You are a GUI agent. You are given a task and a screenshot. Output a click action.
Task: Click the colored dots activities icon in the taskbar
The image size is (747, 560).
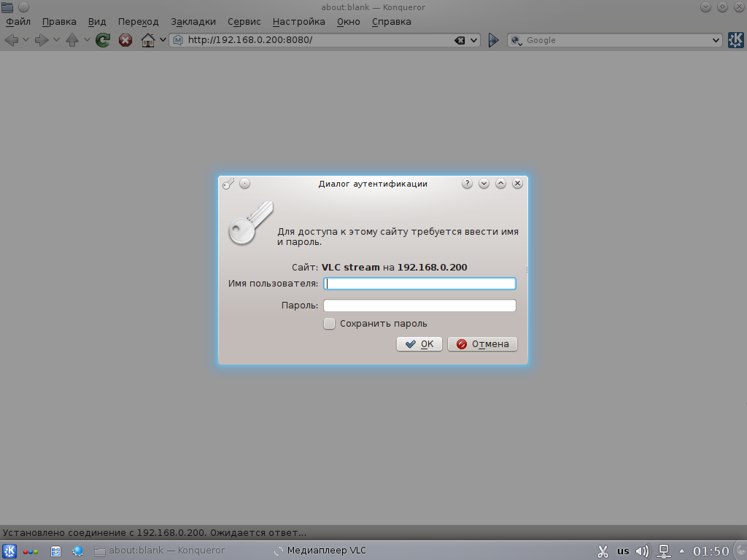click(31, 552)
